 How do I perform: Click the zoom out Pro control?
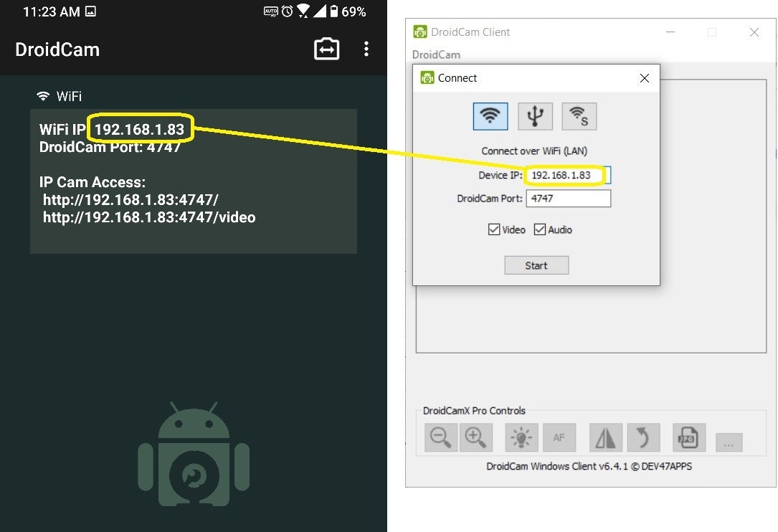pos(440,437)
